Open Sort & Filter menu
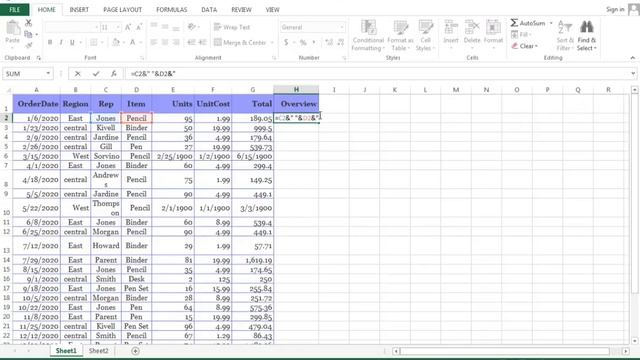This screenshot has height=360, width=640. 565,36
